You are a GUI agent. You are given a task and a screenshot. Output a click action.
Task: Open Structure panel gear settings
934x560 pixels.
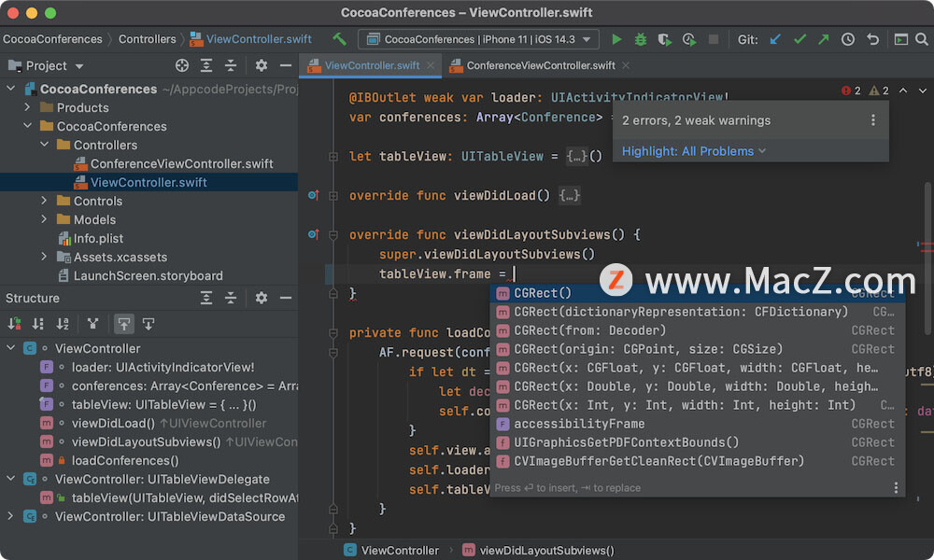coord(261,298)
